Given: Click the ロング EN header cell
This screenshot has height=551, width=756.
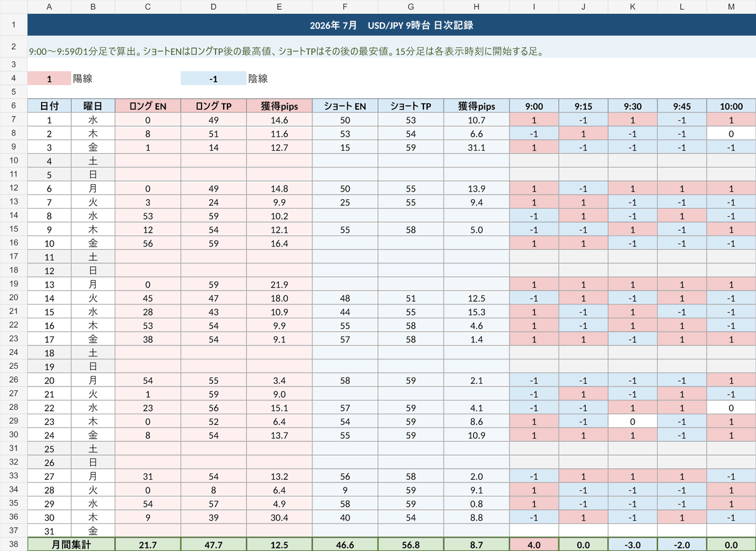Looking at the screenshot, I should (148, 106).
